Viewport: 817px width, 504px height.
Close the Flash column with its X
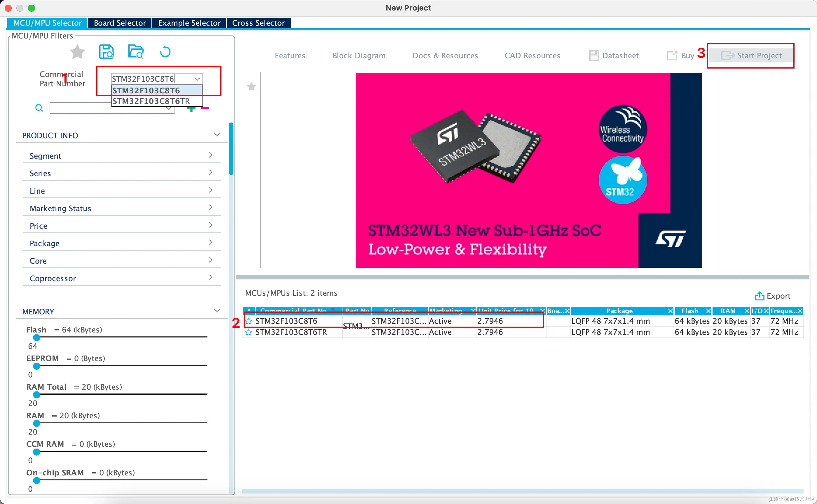[709, 311]
